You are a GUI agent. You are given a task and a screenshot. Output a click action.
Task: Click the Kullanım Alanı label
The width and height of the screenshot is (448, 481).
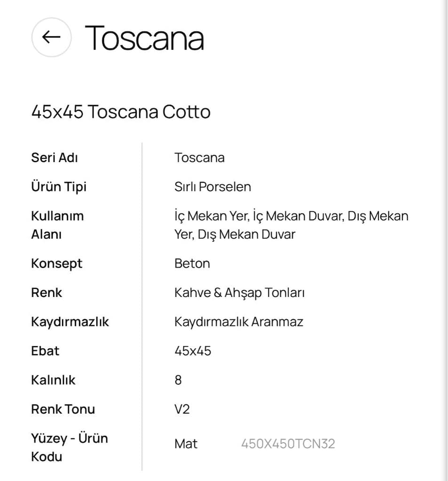coord(57,225)
